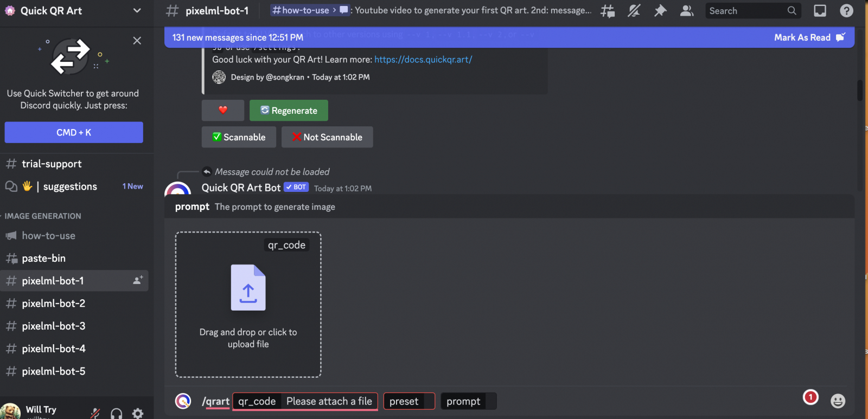Toggle the member list icon
The width and height of the screenshot is (868, 419).
coord(687,11)
